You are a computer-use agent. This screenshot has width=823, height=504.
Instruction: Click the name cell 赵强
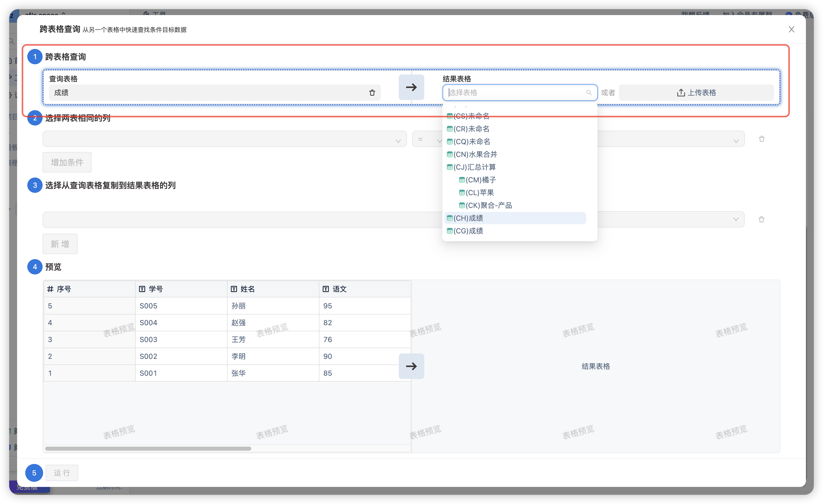(273, 323)
